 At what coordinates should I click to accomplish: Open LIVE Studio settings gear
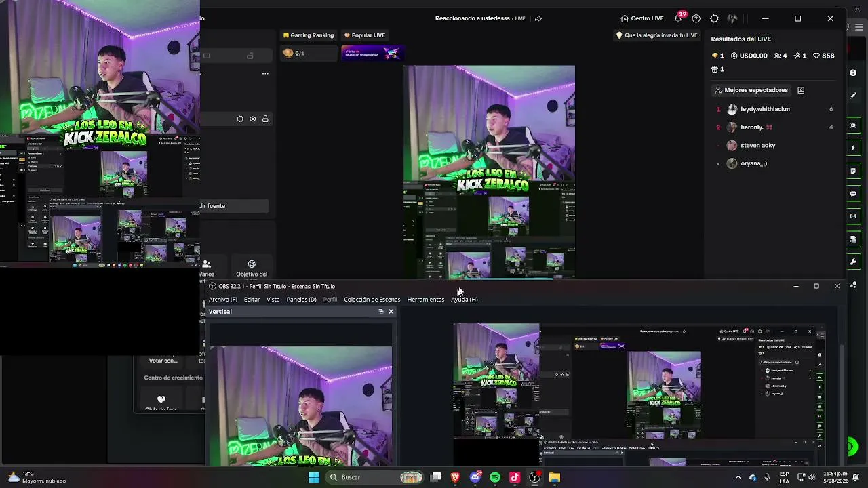point(714,18)
